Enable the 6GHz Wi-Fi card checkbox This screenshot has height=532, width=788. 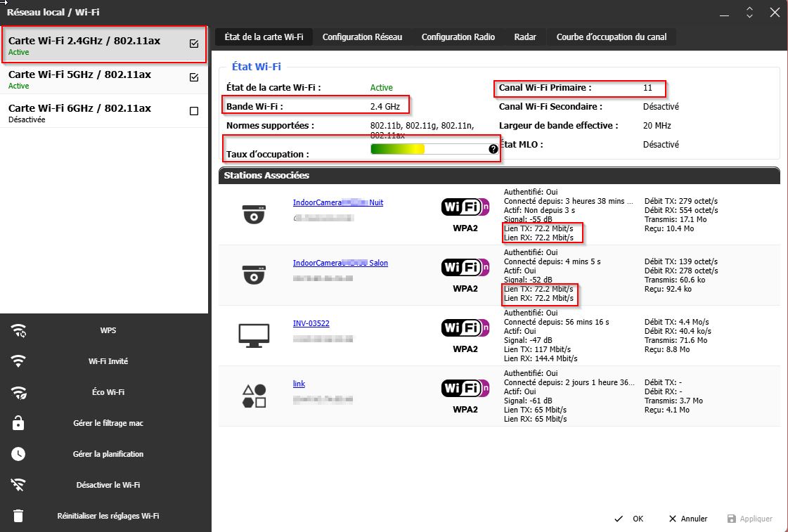(x=194, y=111)
